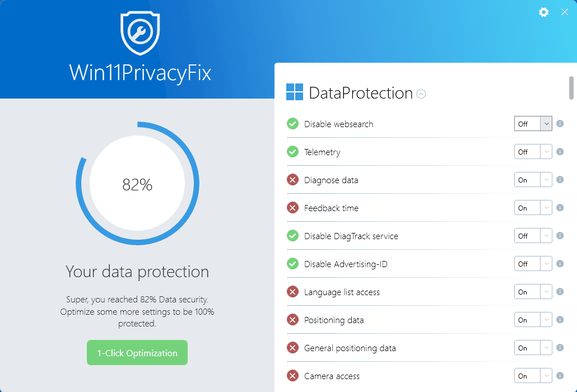The width and height of the screenshot is (577, 392).
Task: Open settings via the gear icon
Action: 543,12
